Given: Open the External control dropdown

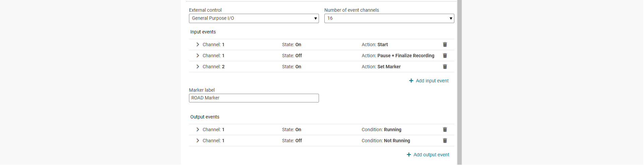Looking at the screenshot, I should click(x=254, y=18).
